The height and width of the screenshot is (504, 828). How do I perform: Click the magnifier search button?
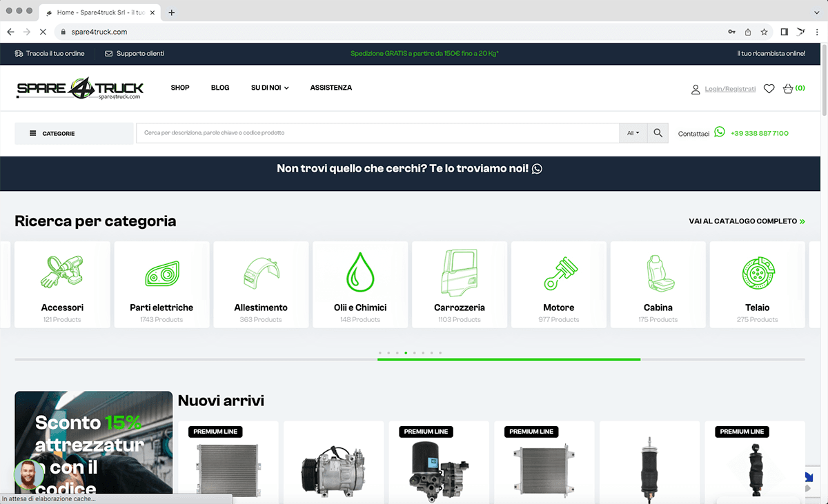[658, 133]
